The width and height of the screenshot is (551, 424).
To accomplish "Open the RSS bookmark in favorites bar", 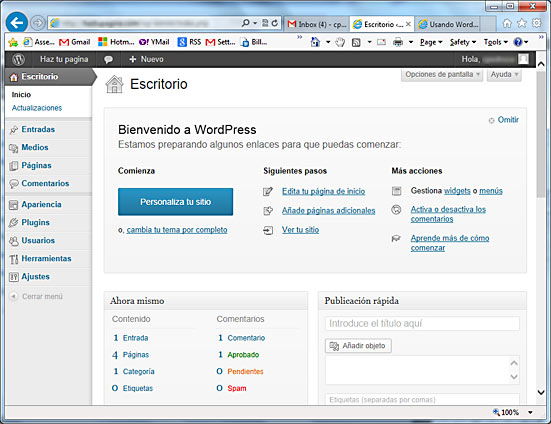I will (x=189, y=42).
